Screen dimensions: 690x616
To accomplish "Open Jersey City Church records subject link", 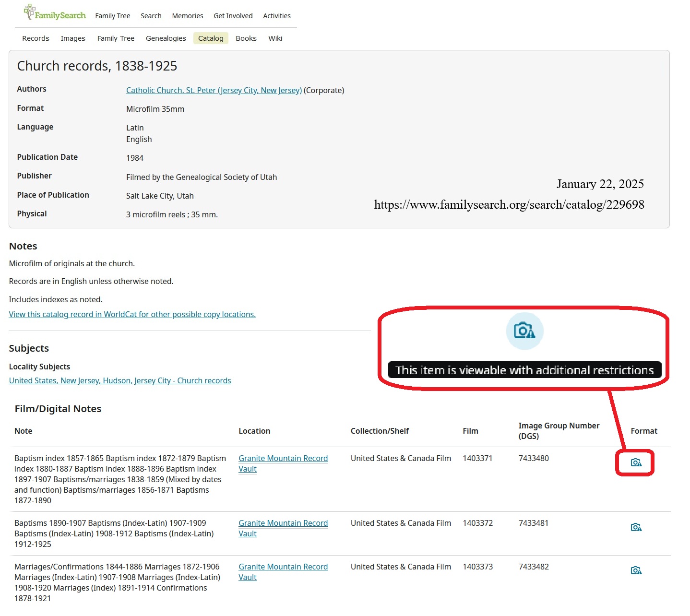I will 120,380.
